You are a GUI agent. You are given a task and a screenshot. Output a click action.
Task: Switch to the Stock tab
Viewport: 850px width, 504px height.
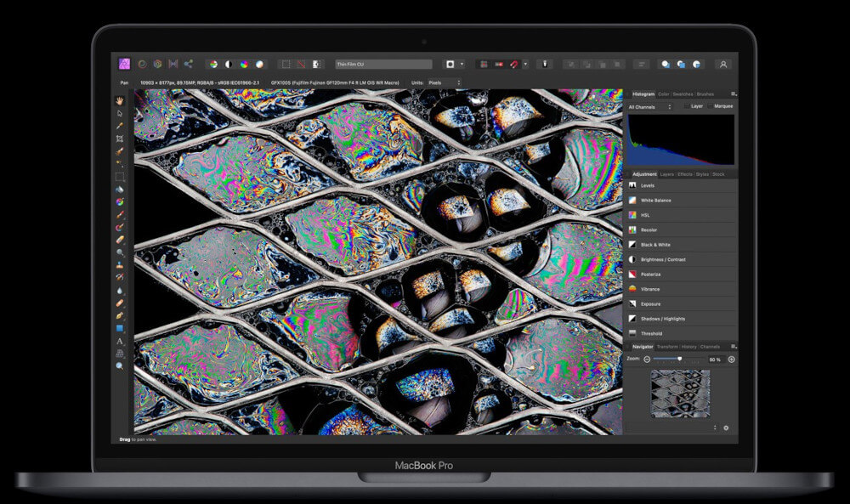pos(718,174)
